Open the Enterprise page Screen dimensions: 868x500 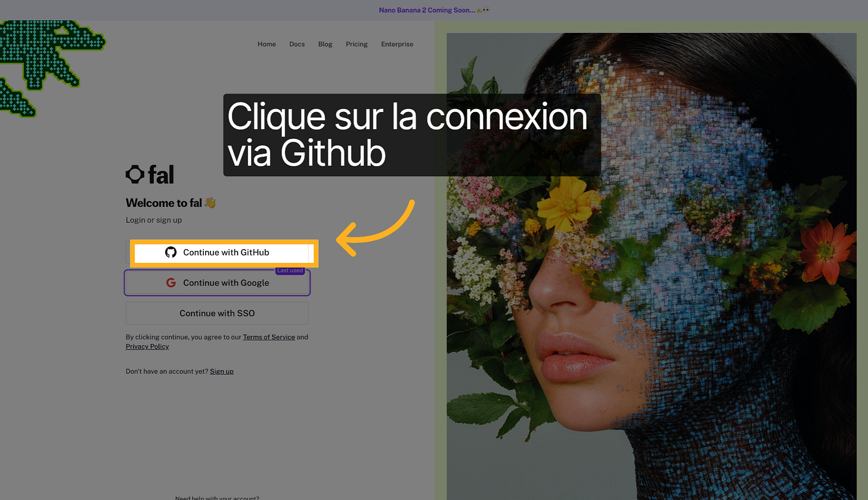click(396, 44)
